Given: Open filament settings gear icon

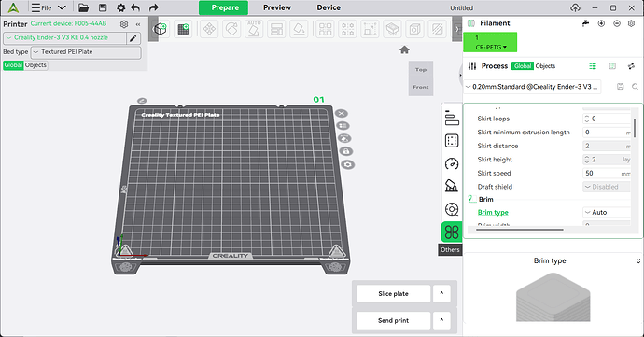Looking at the screenshot, I should pyautogui.click(x=632, y=23).
